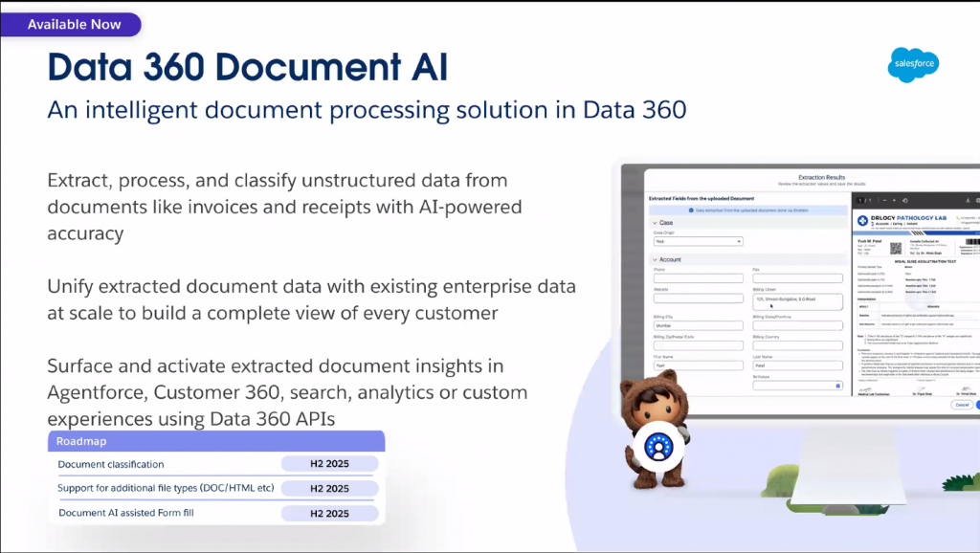Click the First Name field containing Yash

pyautogui.click(x=699, y=365)
